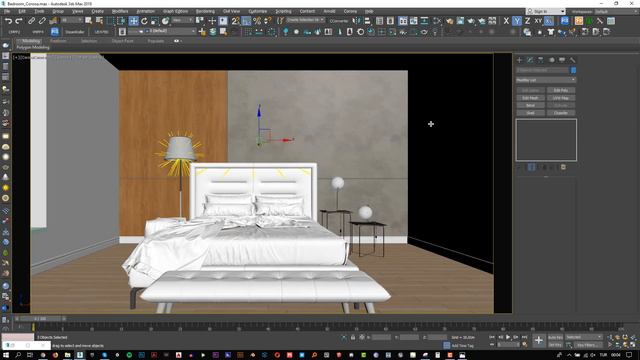This screenshot has width=640, height=360.
Task: Open the Display command panel tab
Action: (562, 60)
